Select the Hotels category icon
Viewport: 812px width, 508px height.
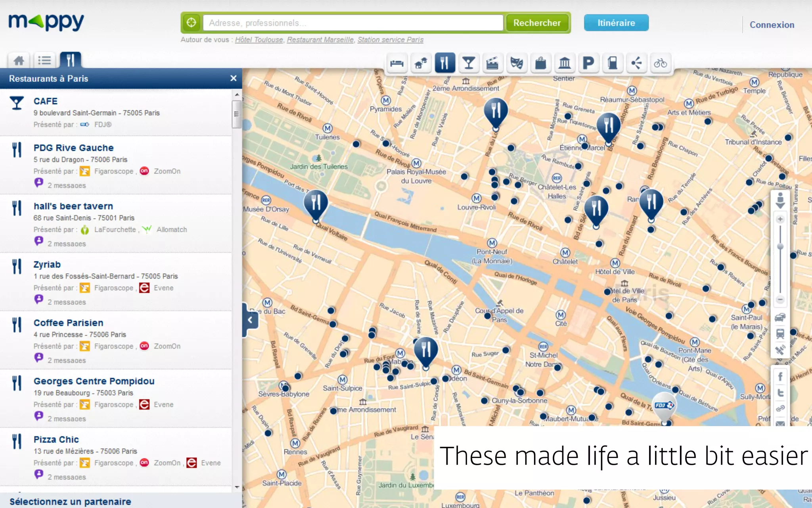(x=396, y=63)
